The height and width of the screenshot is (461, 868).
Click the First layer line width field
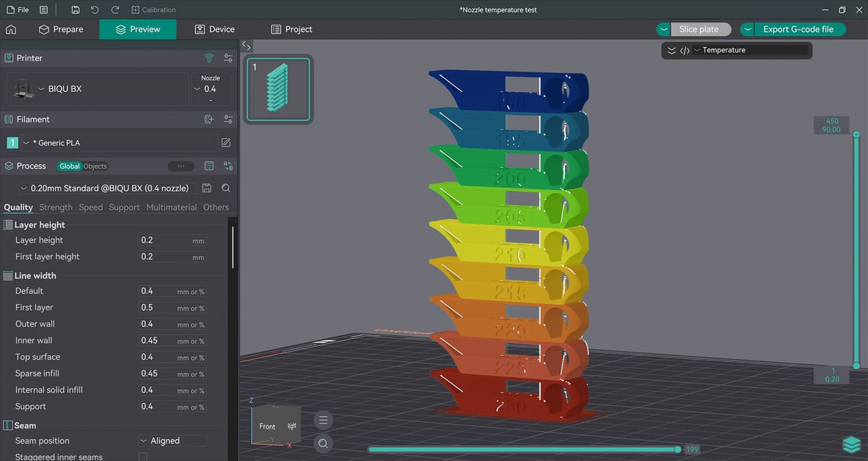coord(172,308)
